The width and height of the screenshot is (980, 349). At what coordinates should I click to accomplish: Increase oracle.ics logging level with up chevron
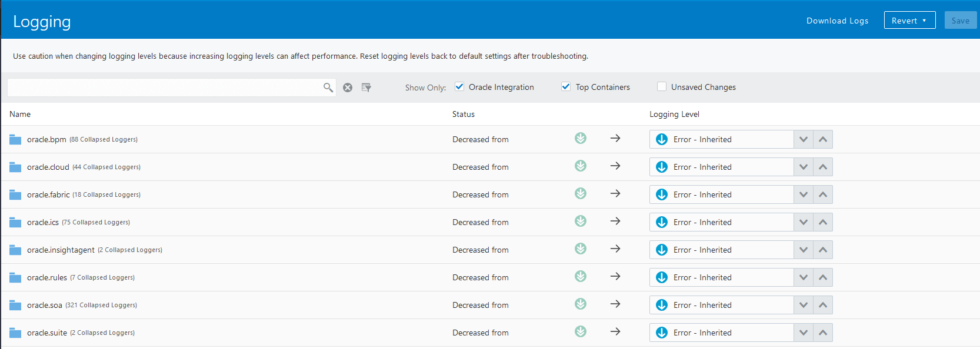[x=823, y=222]
